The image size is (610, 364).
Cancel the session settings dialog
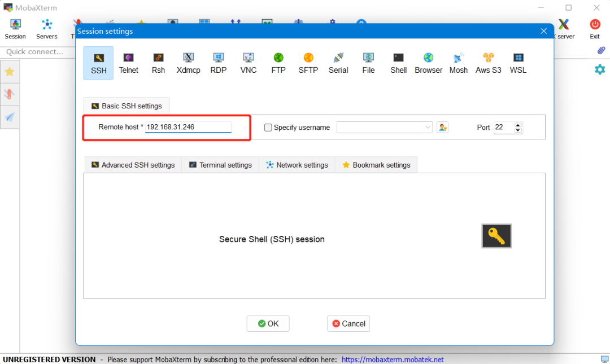click(x=348, y=323)
